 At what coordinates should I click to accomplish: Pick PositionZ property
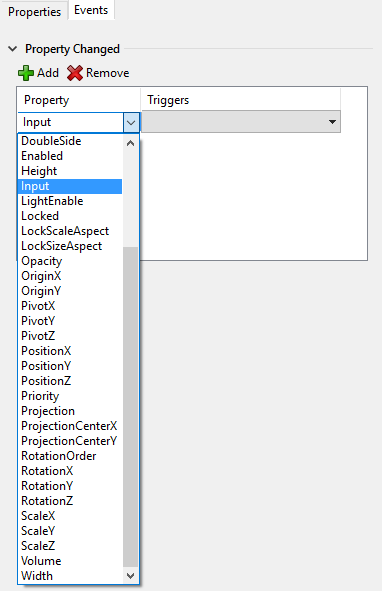pyautogui.click(x=70, y=381)
